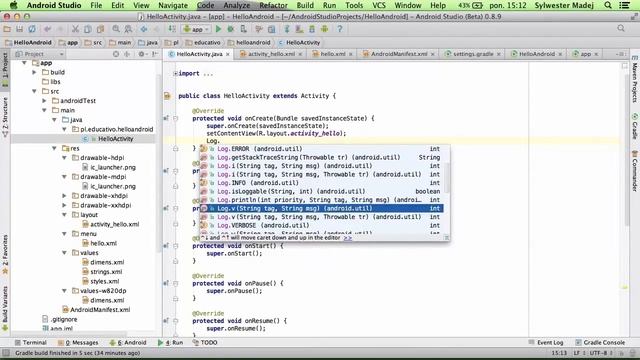Viewport: 640px width, 360px height.
Task: Open Project panel settings gear icon
Action: tap(141, 54)
